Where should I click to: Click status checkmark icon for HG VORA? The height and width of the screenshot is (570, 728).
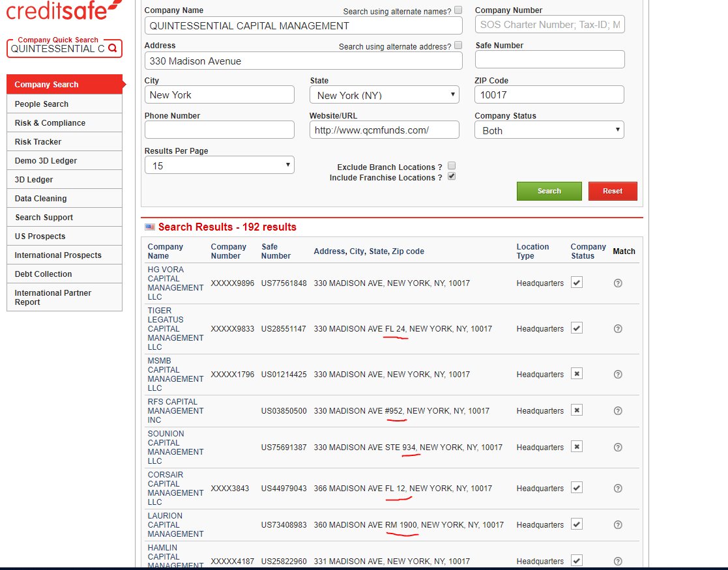pos(577,283)
